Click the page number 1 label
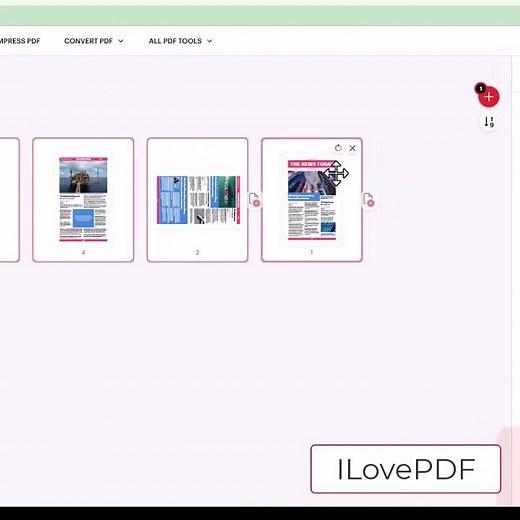Viewport: 520px width, 520px height. (x=312, y=252)
